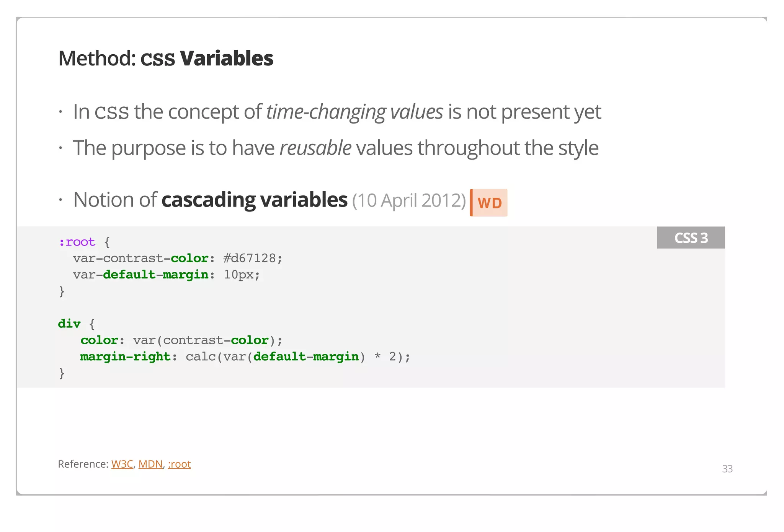Click the "cascading variables" bold text

pyautogui.click(x=254, y=200)
